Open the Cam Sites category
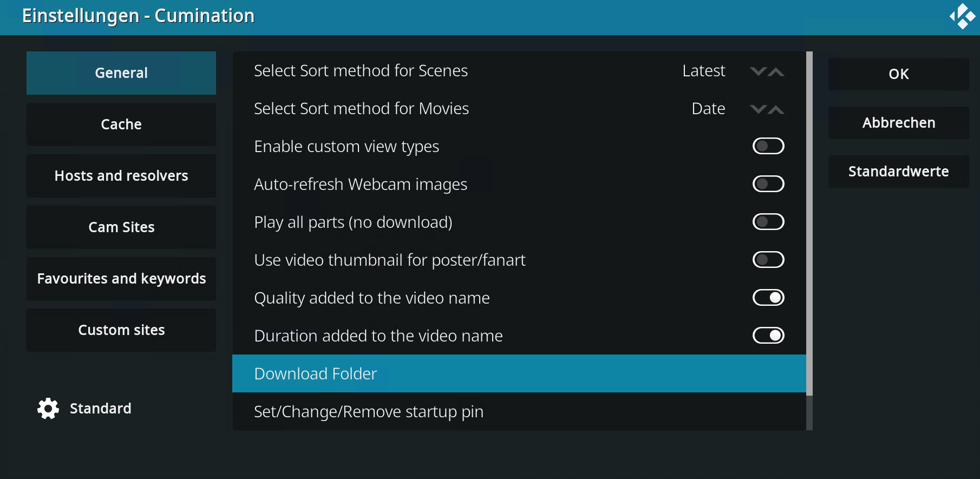Image resolution: width=980 pixels, height=479 pixels. (x=121, y=227)
